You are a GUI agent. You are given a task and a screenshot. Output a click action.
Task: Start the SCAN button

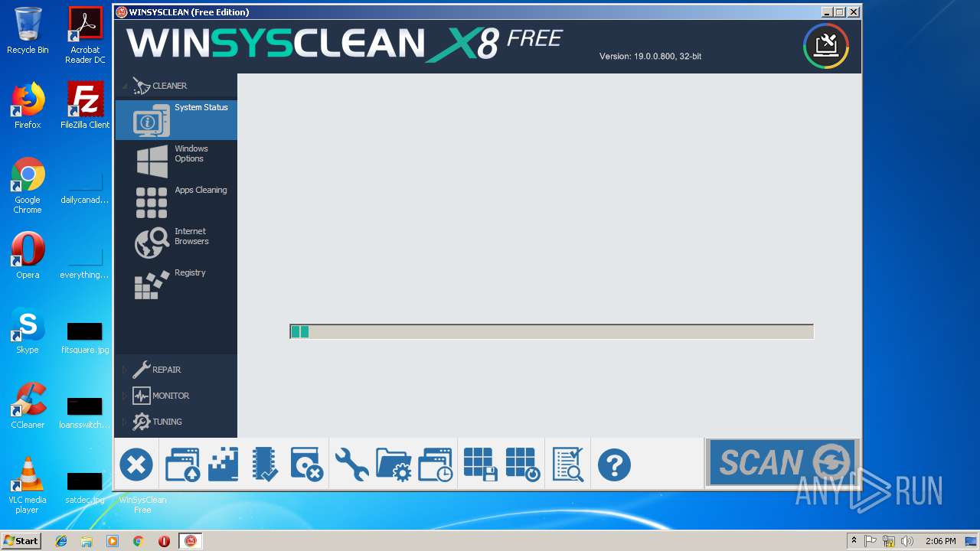[x=782, y=463]
